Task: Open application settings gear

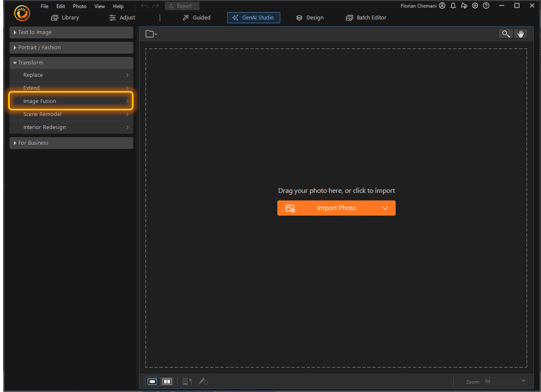Action: tap(475, 6)
